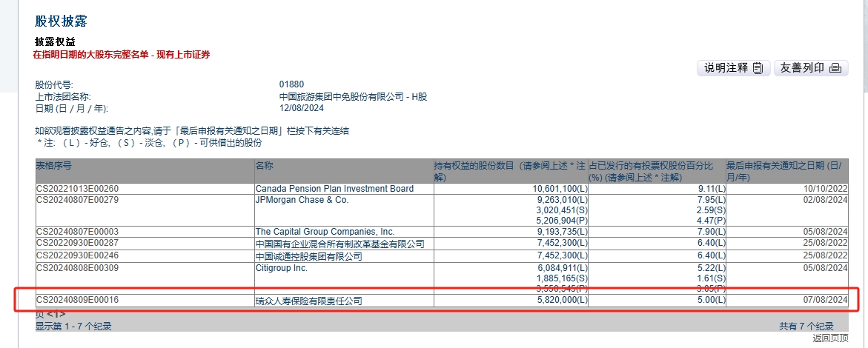The width and height of the screenshot is (868, 348).
Task: Click percentage 4.47(P)
Action: (712, 221)
